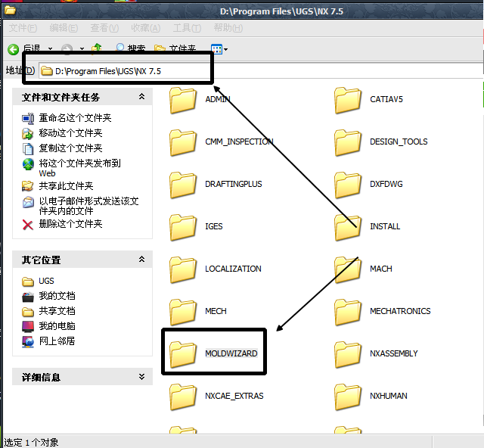Click the 我的电脑 computer icon
This screenshot has width=484, height=448.
coord(28,326)
